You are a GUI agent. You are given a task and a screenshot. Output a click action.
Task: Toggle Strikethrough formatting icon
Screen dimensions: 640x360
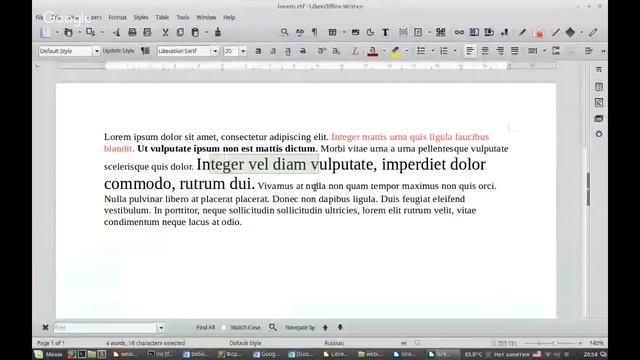302,51
